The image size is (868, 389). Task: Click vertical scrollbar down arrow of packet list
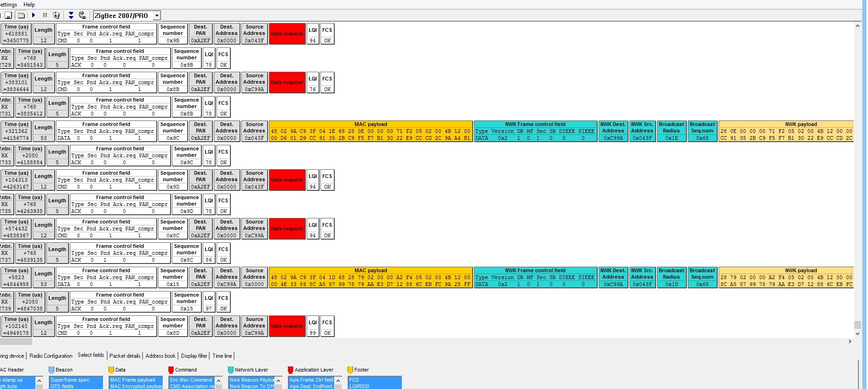857,334
